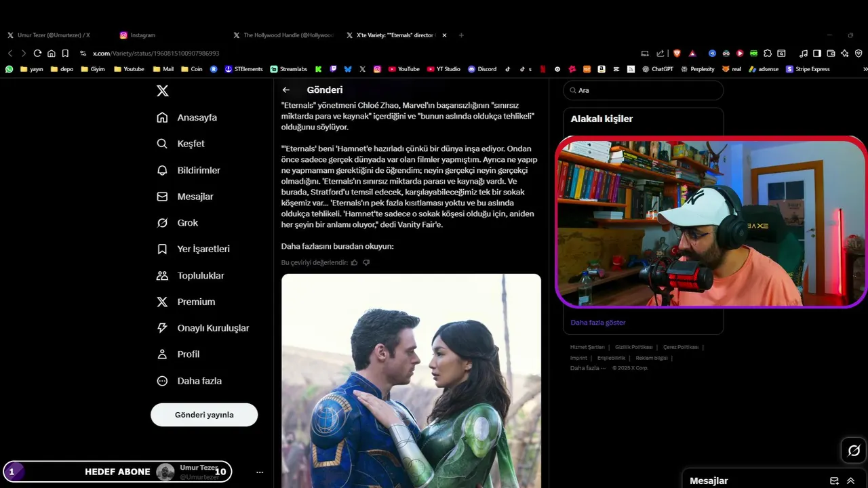Bookmark this page icon
The width and height of the screenshot is (868, 488).
65,53
